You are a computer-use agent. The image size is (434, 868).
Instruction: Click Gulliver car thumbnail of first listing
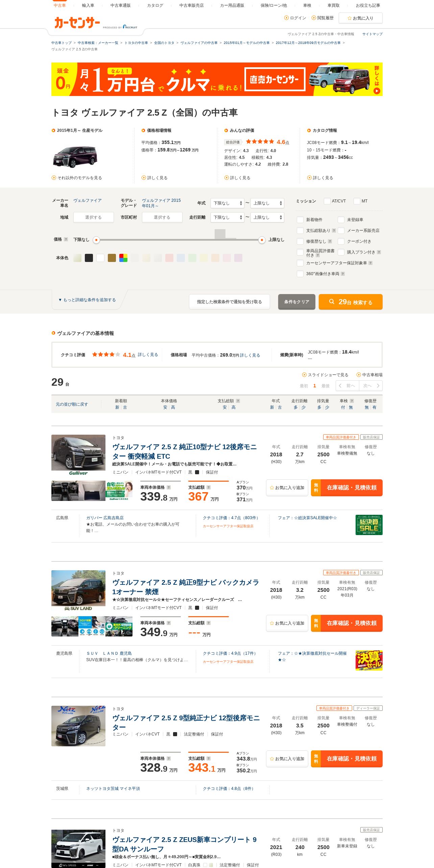pos(78,455)
